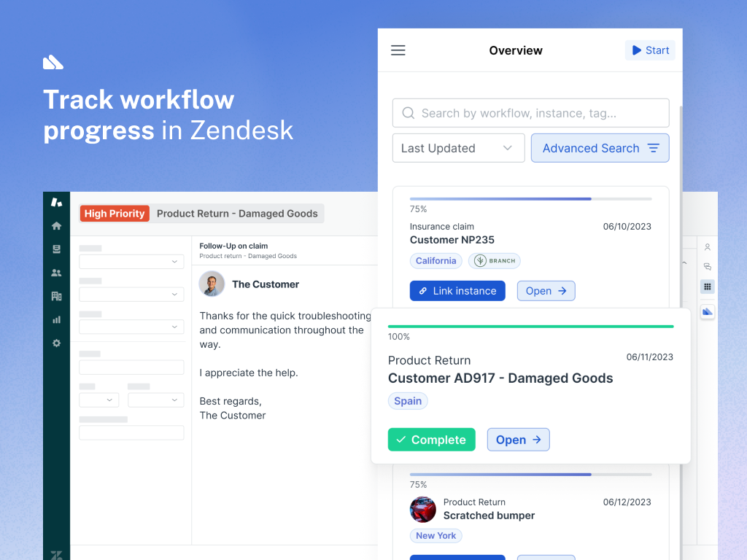The height and width of the screenshot is (560, 747).
Task: Click the app logo atop Zendesk sidebar
Action: (x=56, y=202)
